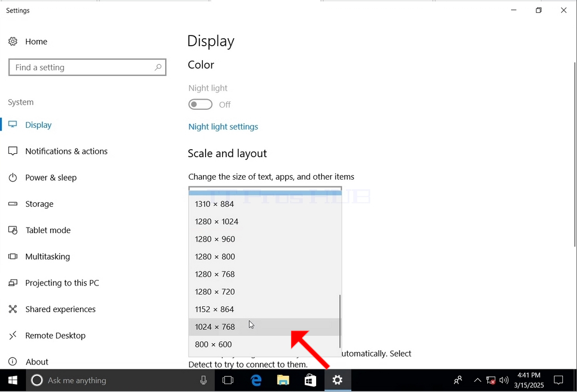Show hidden tray icons chevron
This screenshot has height=392, width=577.
point(477,380)
